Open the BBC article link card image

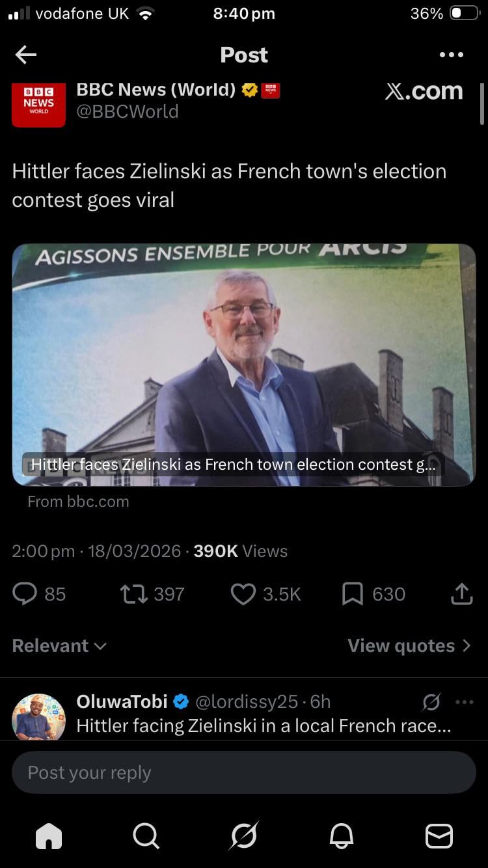click(244, 365)
